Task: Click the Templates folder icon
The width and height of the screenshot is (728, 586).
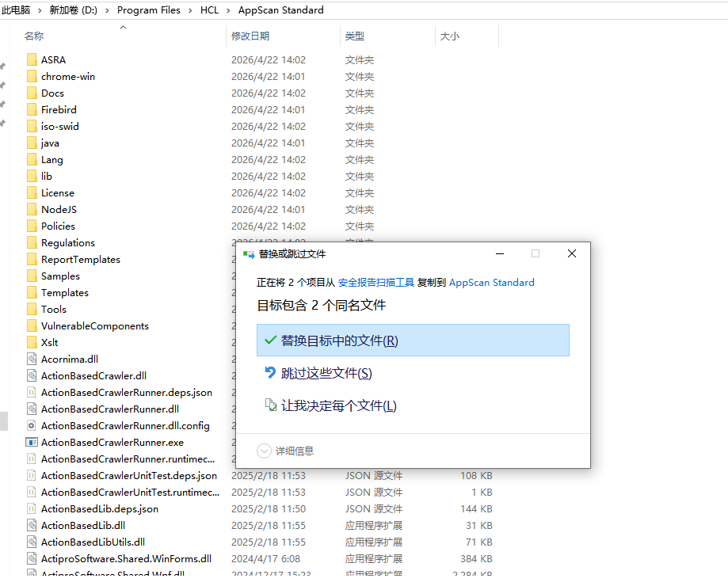Action: point(32,293)
